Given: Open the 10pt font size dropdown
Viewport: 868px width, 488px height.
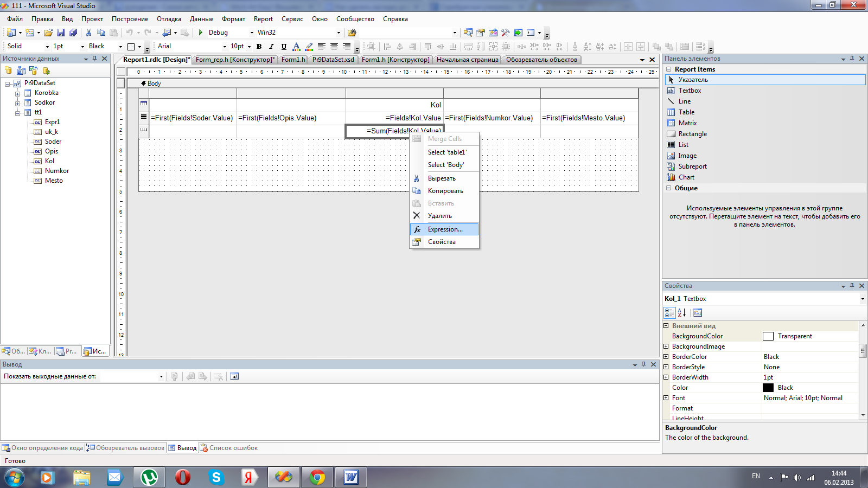Looking at the screenshot, I should coord(249,47).
